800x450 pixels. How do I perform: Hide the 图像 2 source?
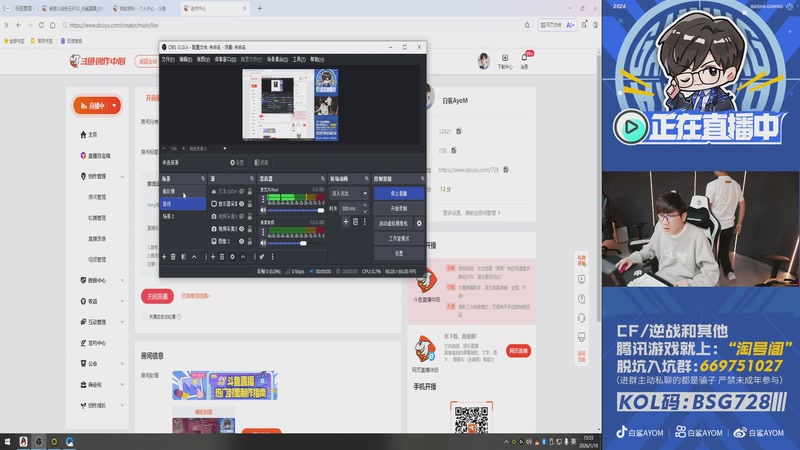coord(241,241)
